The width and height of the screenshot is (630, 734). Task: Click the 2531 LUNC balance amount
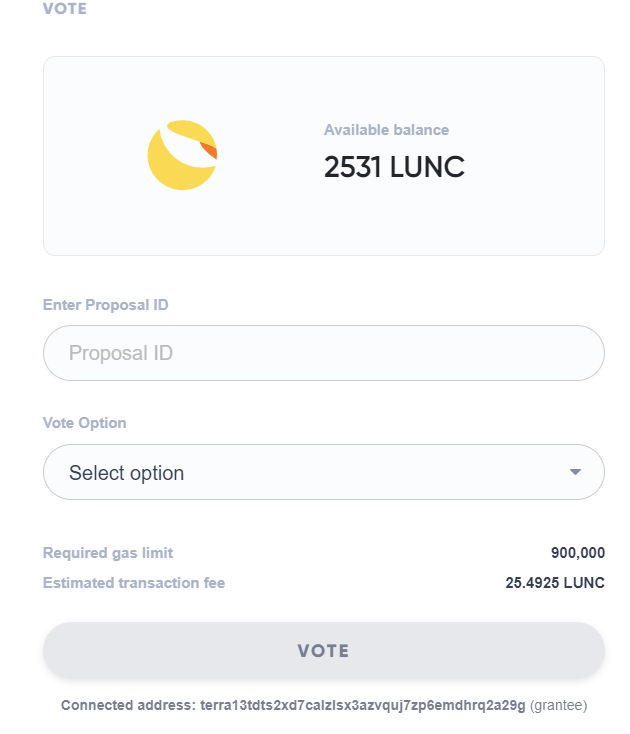coord(394,167)
